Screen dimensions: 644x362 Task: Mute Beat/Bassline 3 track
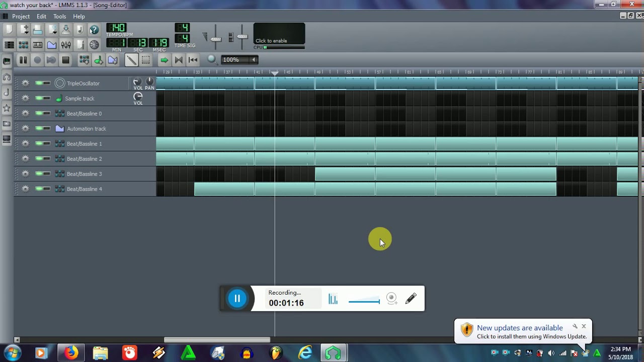(39, 174)
